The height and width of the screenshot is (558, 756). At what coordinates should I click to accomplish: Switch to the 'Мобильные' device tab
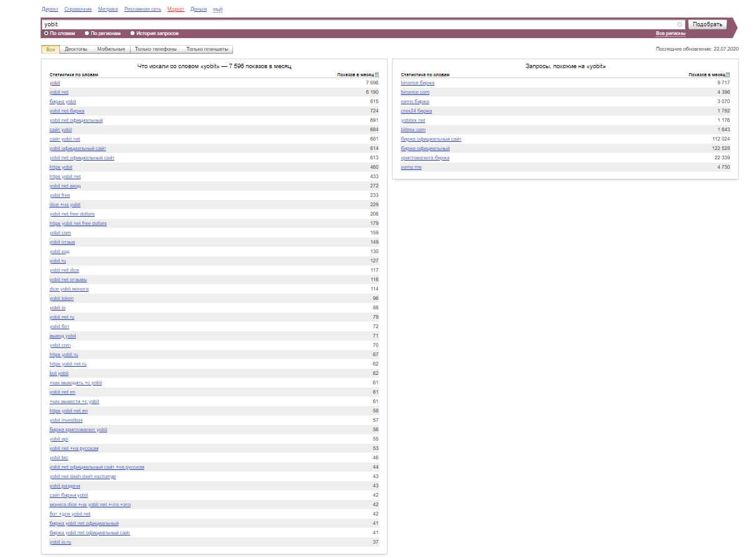point(111,49)
